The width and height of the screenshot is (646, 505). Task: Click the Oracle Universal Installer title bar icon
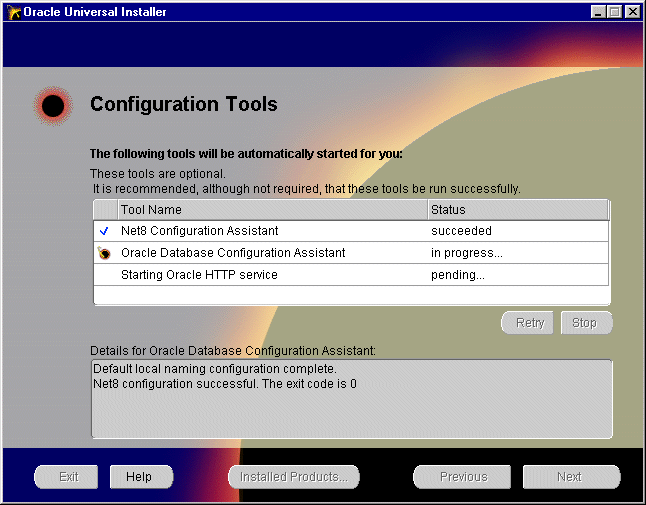14,12
